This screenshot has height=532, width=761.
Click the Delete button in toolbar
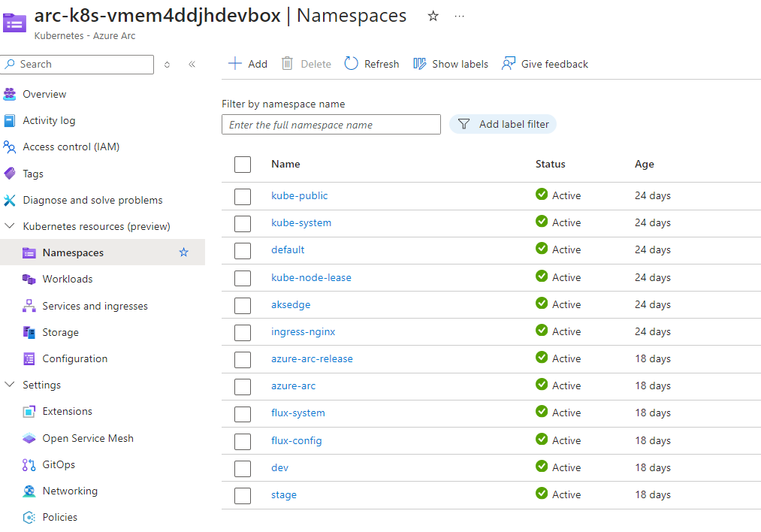pyautogui.click(x=307, y=64)
